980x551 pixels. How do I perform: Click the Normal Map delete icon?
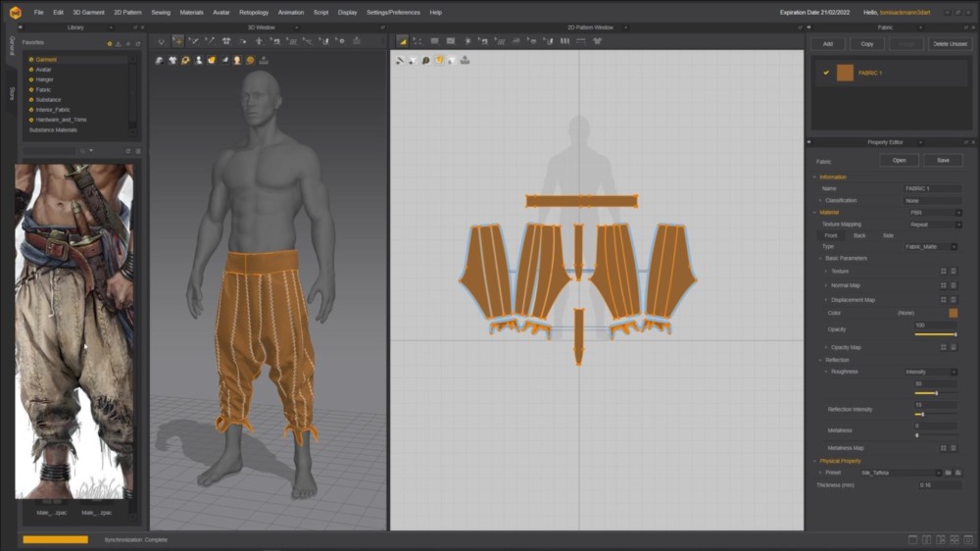pyautogui.click(x=954, y=285)
